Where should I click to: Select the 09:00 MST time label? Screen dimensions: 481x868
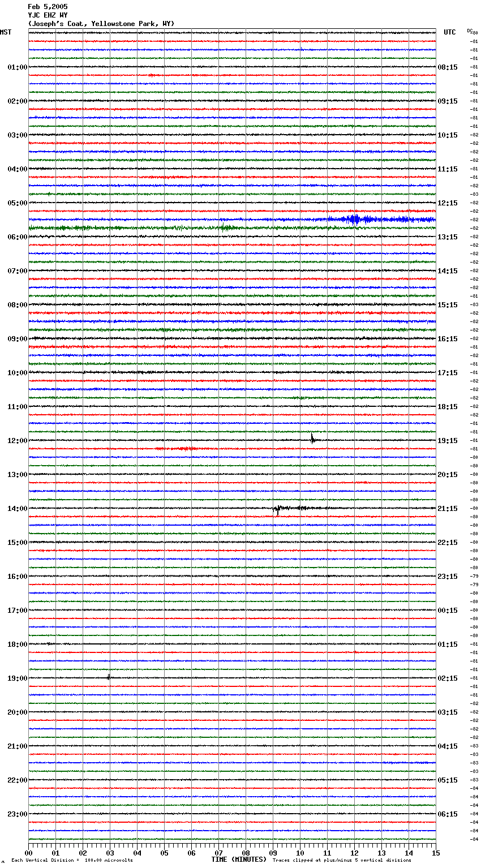click(18, 339)
